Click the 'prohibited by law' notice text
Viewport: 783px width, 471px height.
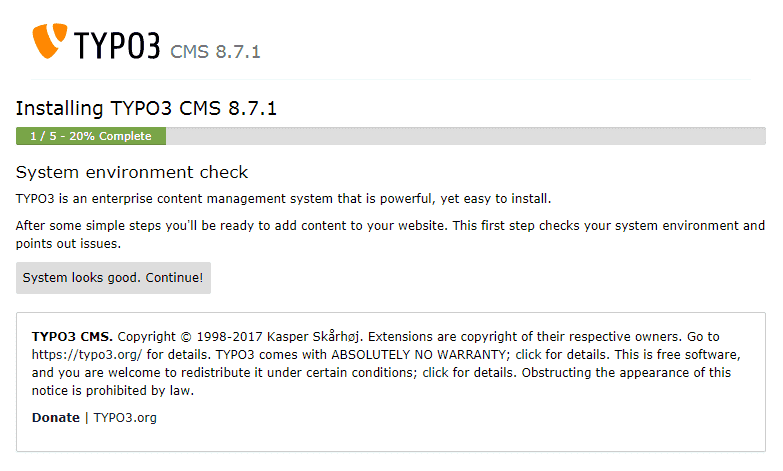pyautogui.click(x=140, y=391)
